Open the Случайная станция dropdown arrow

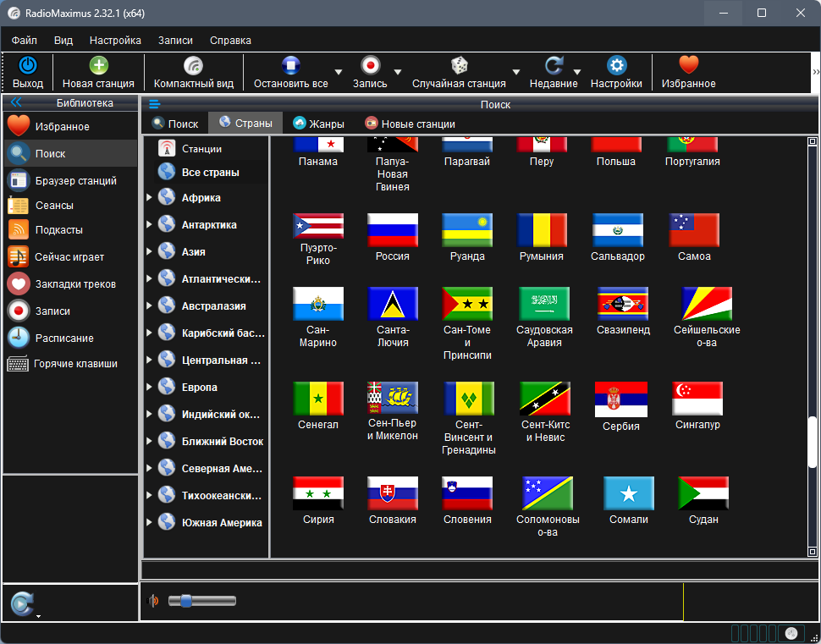tap(515, 72)
